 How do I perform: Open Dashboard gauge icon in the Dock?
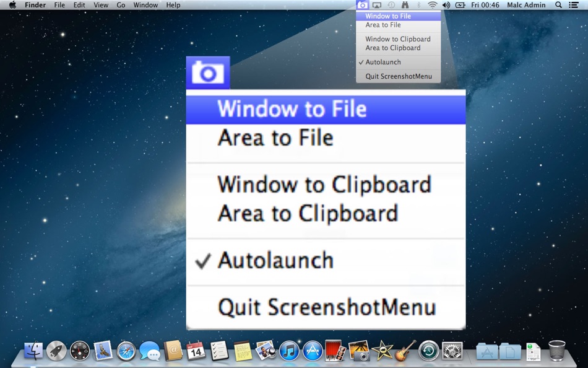[80, 351]
